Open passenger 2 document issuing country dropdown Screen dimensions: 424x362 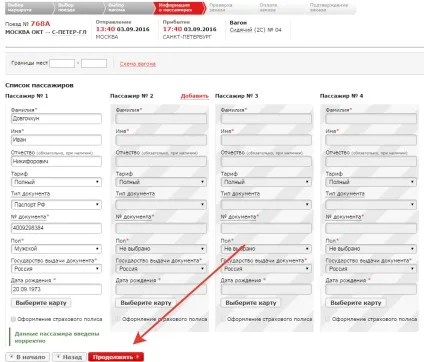tap(161, 269)
